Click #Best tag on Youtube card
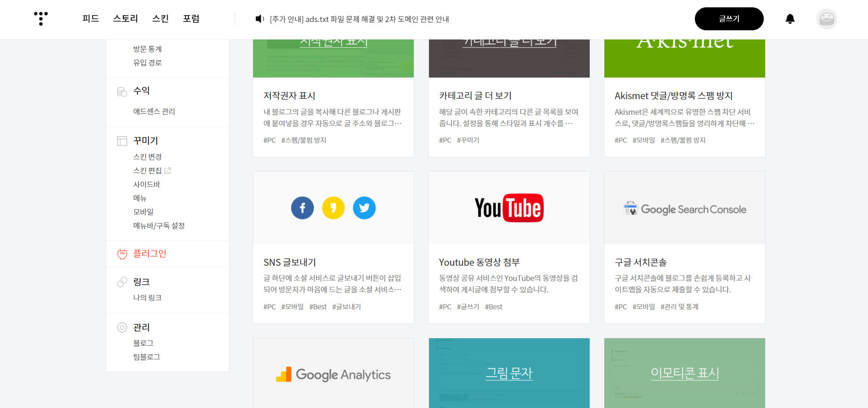 494,307
